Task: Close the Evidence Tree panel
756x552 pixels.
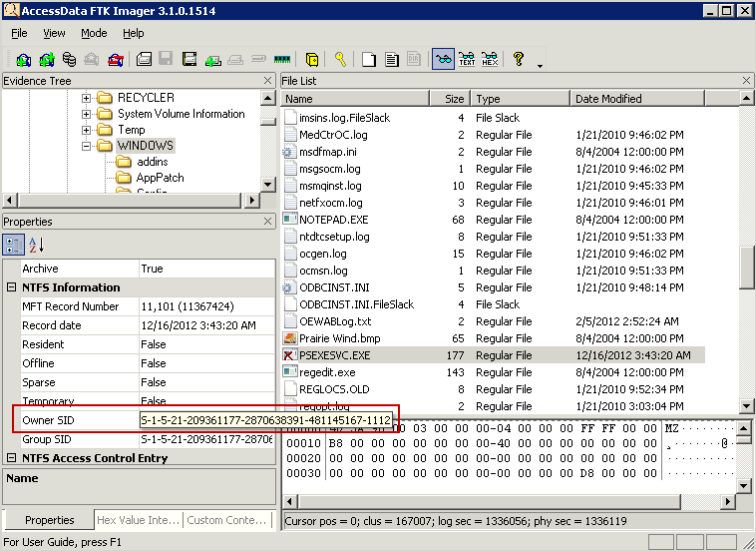Action: [x=268, y=81]
